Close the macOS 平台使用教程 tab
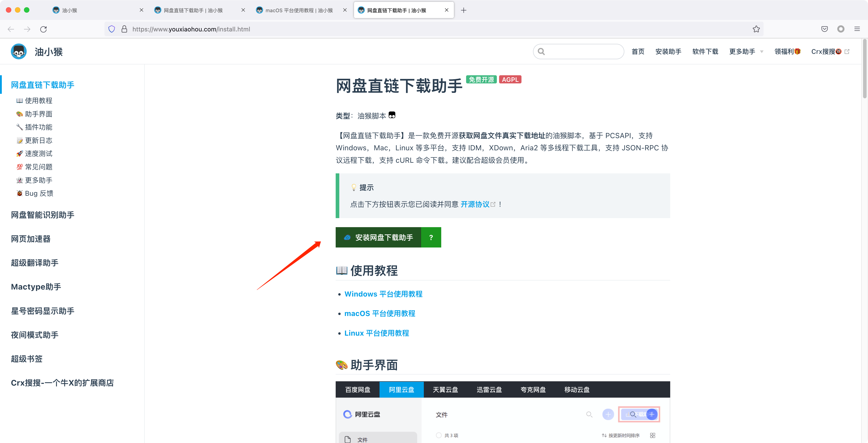868x443 pixels. tap(345, 10)
